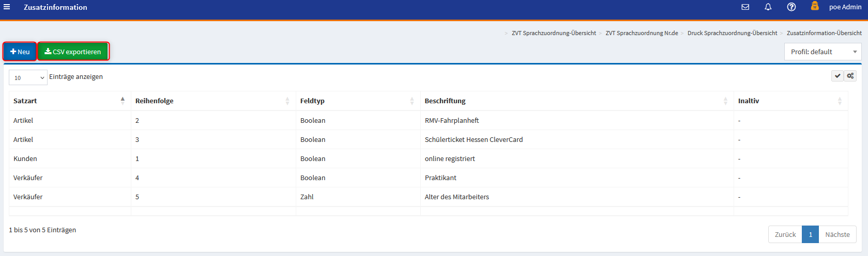Toggle sorting on Inaktiv column
Image resolution: width=868 pixels, height=256 pixels.
[x=839, y=101]
